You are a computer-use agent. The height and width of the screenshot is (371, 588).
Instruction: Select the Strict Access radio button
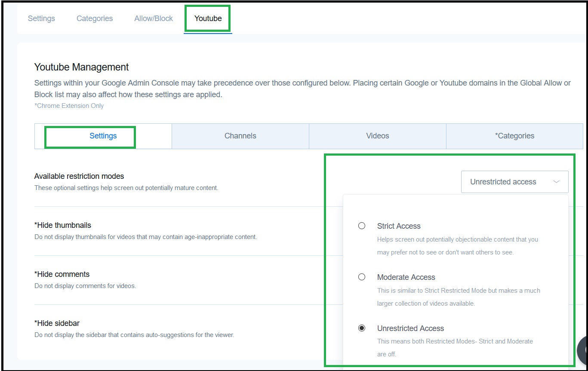(362, 226)
